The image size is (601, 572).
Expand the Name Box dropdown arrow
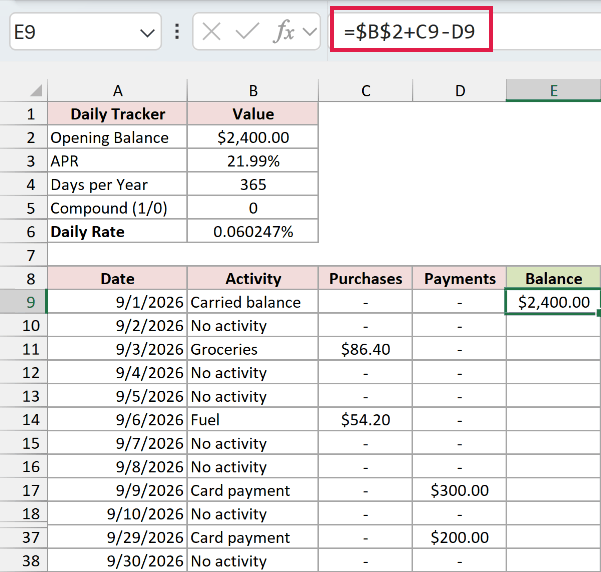pos(147,33)
